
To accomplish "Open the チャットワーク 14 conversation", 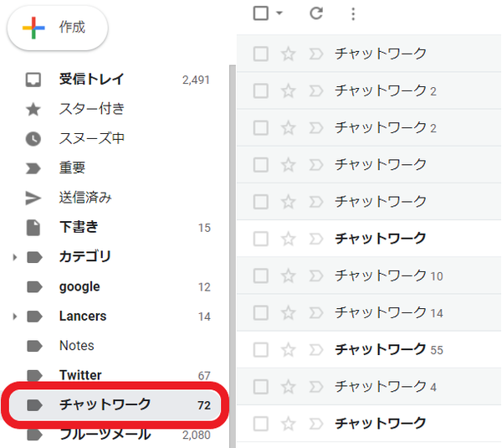I will pos(369,312).
